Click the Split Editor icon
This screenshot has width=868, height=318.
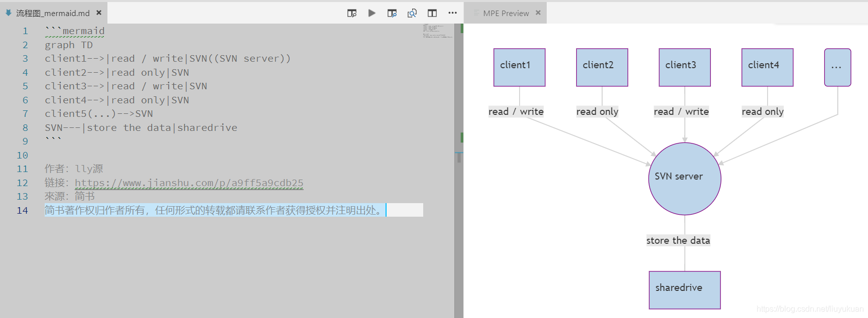(x=432, y=13)
